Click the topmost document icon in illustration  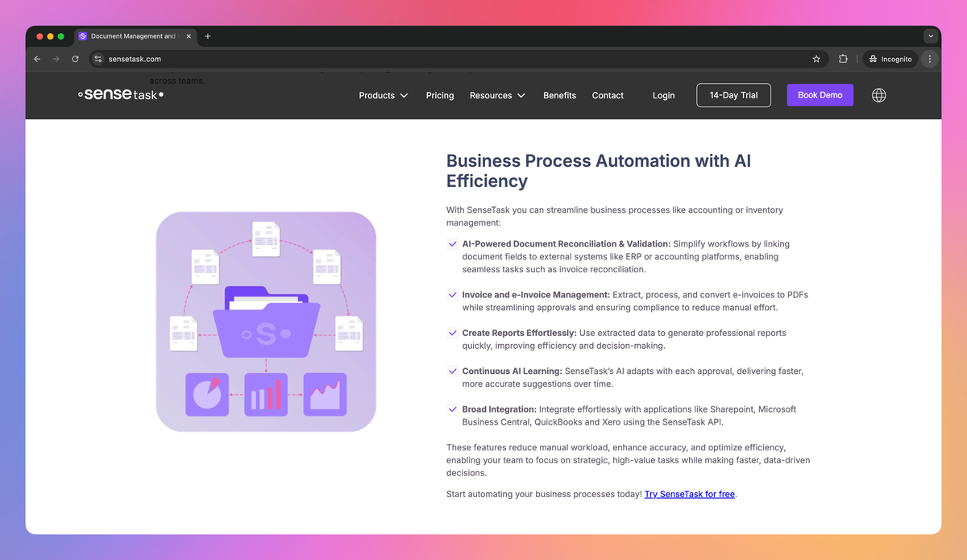(x=266, y=239)
